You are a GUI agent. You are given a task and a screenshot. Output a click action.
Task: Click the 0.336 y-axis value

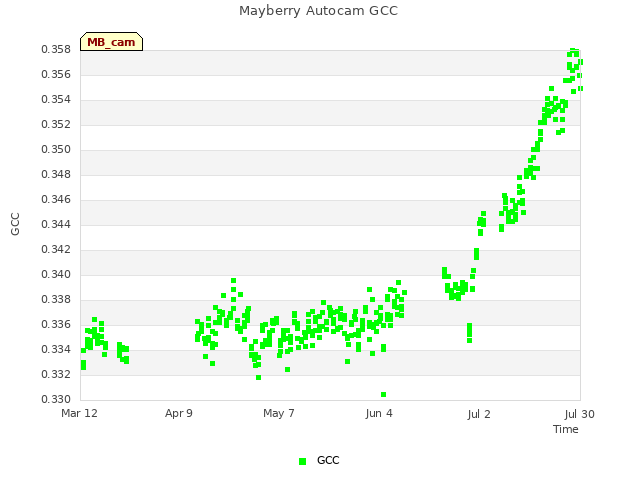(x=56, y=324)
